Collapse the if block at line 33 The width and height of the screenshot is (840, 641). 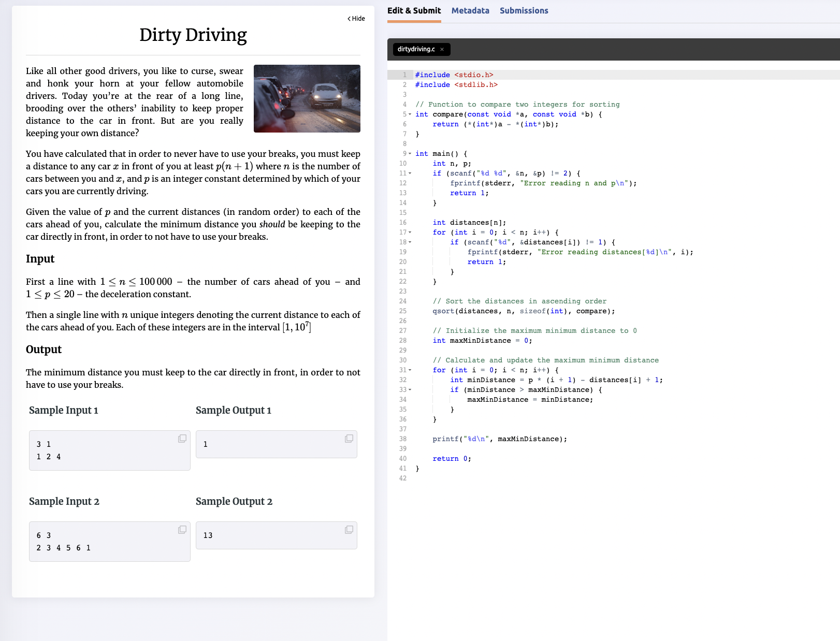[x=410, y=389]
